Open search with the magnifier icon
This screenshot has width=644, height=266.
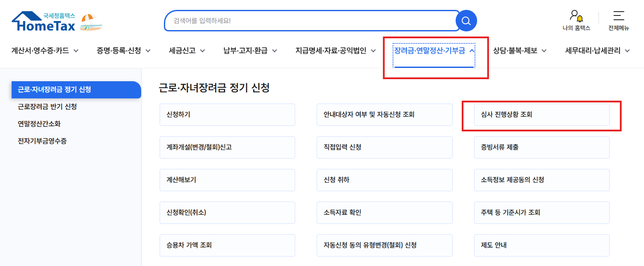(466, 20)
